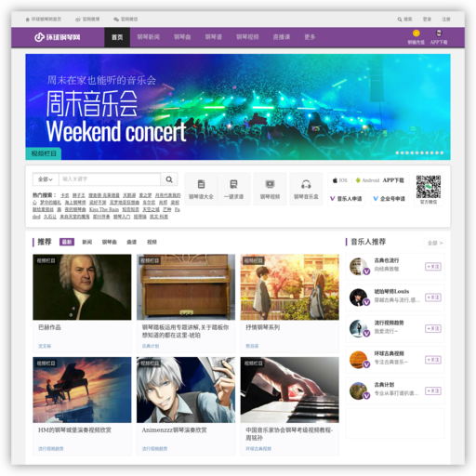The height and width of the screenshot is (476, 476).
Task: Open 全部 > in 音乐人推荐
Action: click(x=435, y=243)
